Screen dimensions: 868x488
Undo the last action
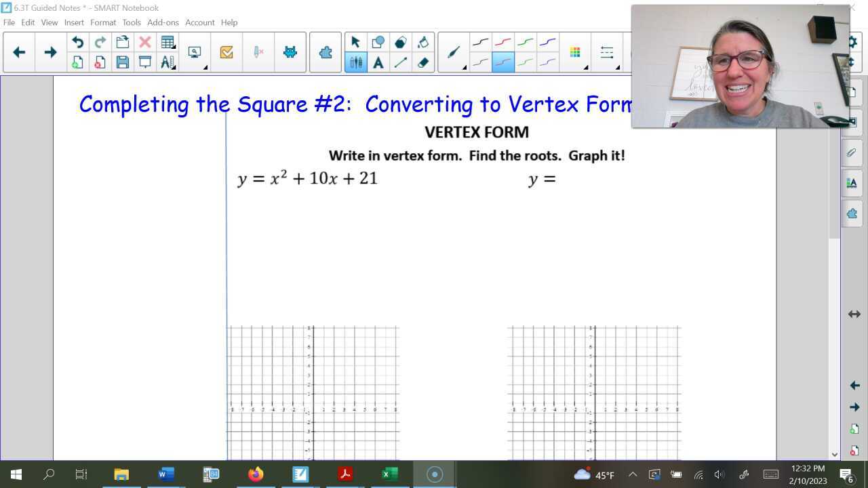(77, 41)
